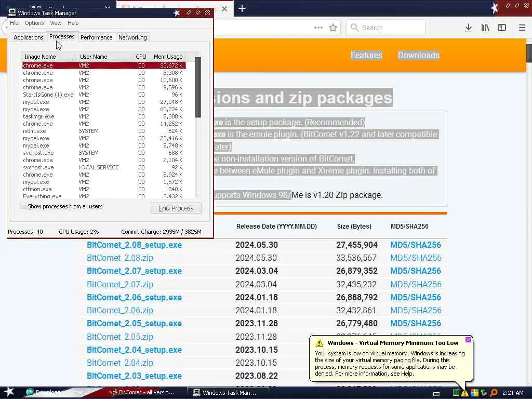This screenshot has height=399, width=532.
Task: Download BitComet_2.04_setup.exe link
Action: (135, 350)
